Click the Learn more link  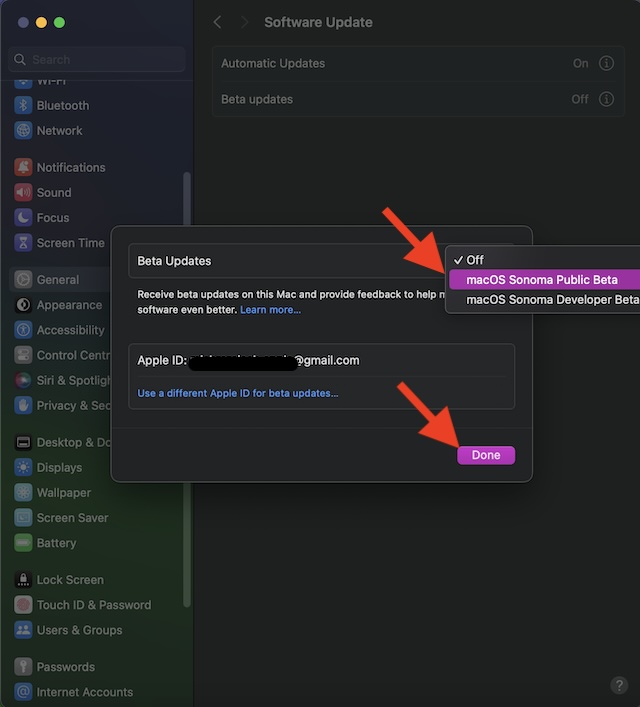(270, 310)
